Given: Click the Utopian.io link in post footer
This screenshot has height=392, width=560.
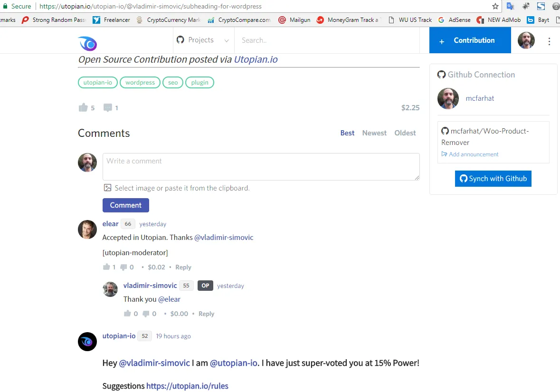Looking at the screenshot, I should point(256,59).
